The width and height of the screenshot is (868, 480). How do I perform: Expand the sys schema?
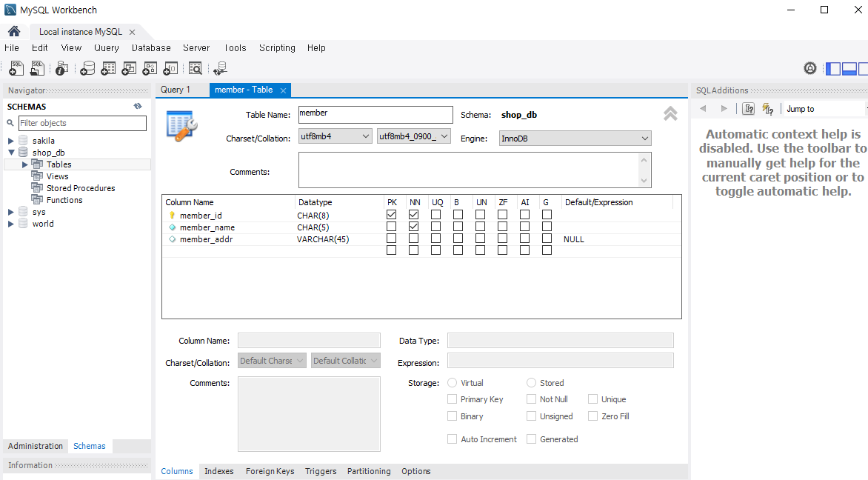pos(10,212)
